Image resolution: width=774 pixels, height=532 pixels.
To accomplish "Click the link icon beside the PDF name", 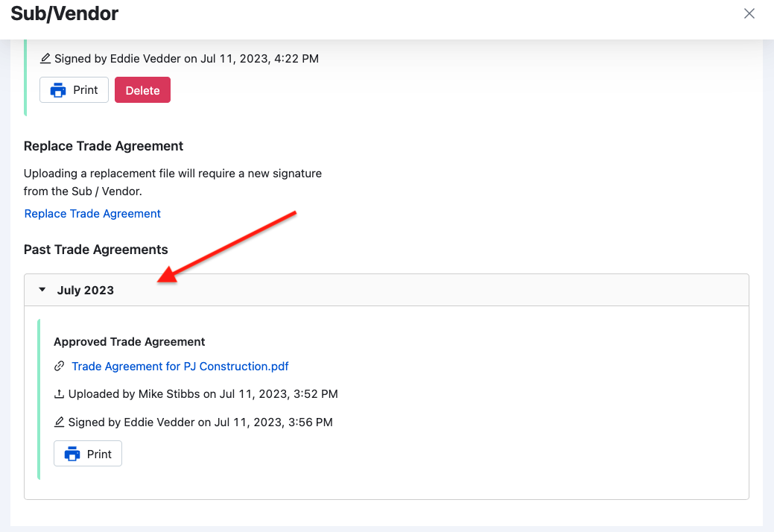I will [60, 366].
